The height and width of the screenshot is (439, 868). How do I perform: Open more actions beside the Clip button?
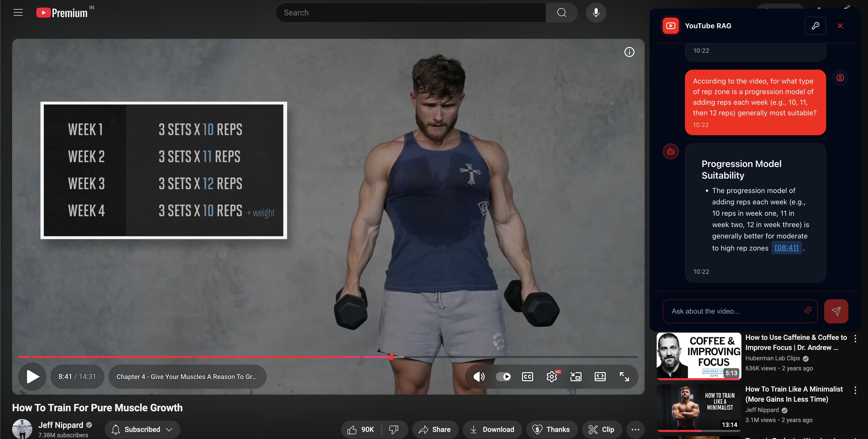[x=635, y=429]
